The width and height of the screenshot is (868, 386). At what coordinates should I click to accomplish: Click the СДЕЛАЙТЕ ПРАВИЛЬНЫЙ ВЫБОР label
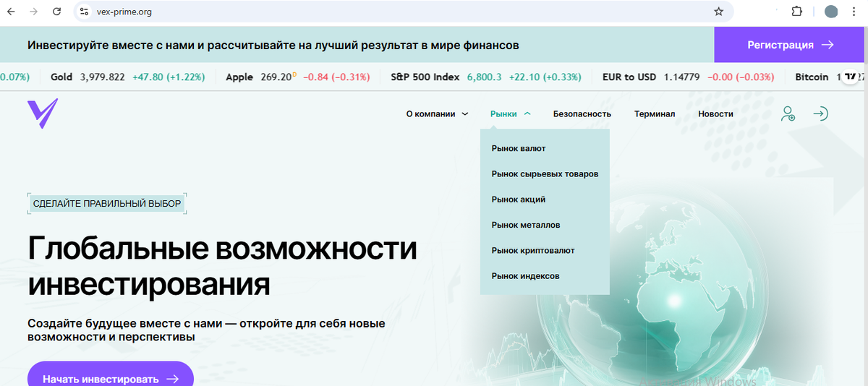coord(107,204)
